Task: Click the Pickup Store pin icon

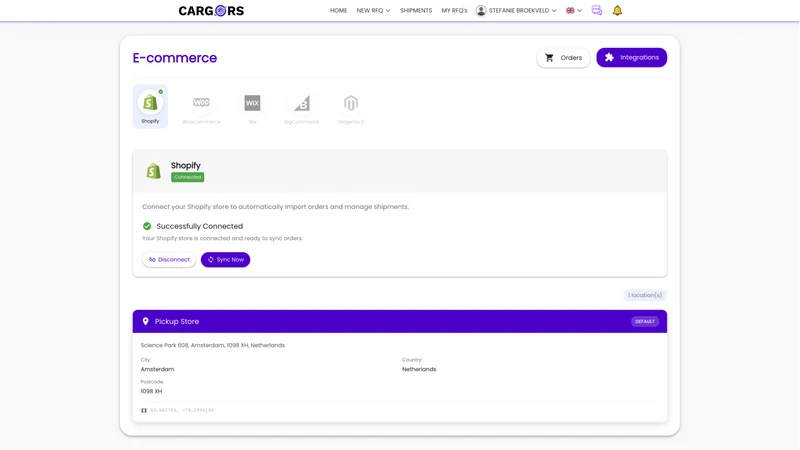Action: [x=145, y=321]
